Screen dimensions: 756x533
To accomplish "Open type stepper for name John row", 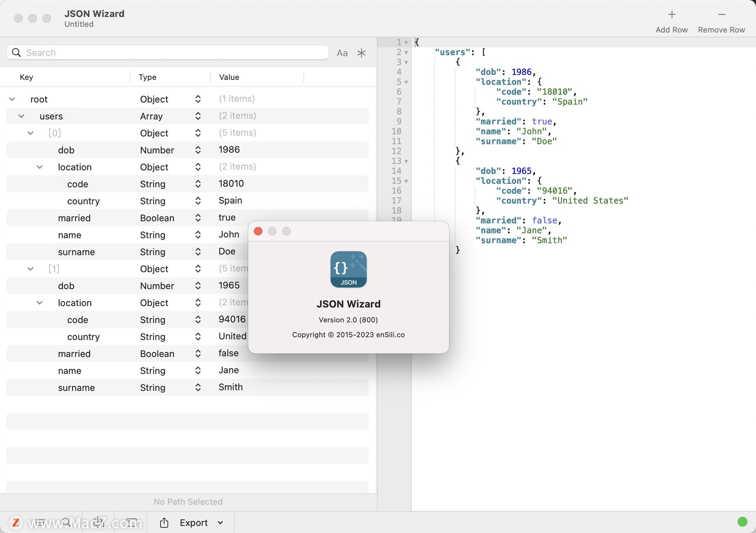I will click(198, 235).
